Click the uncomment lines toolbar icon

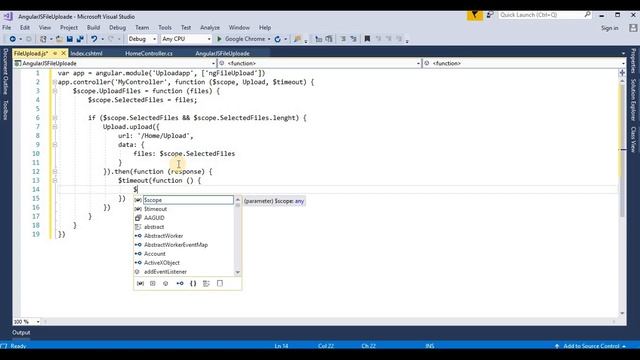point(353,39)
